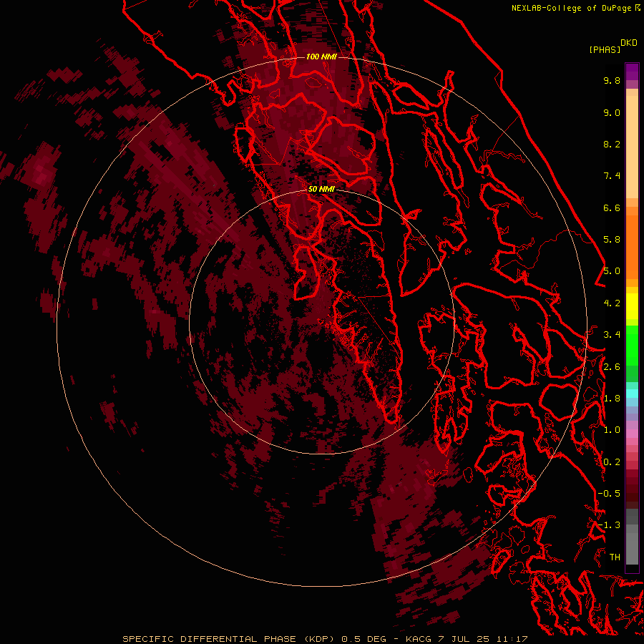
Task: Click the 6.6 value on the color scale
Action: (x=612, y=208)
